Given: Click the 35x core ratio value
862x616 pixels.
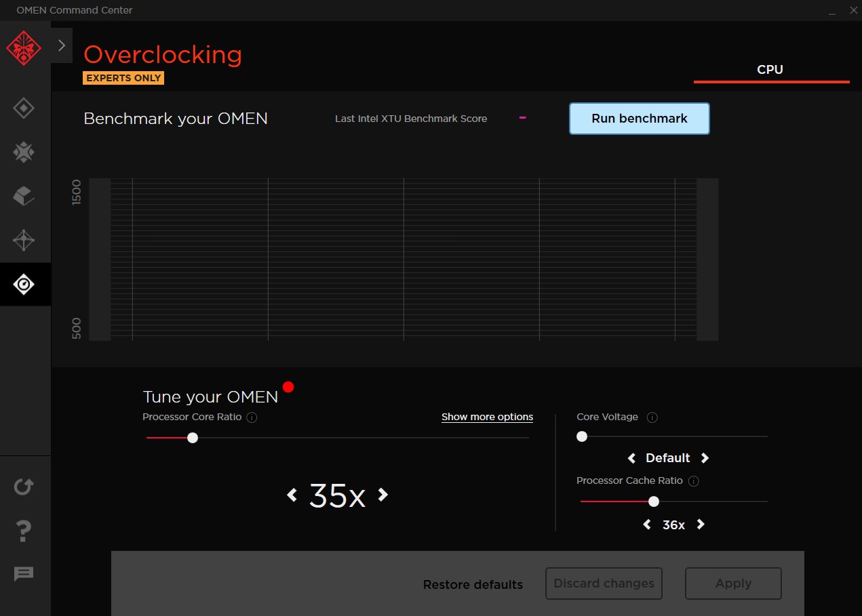Looking at the screenshot, I should [337, 496].
